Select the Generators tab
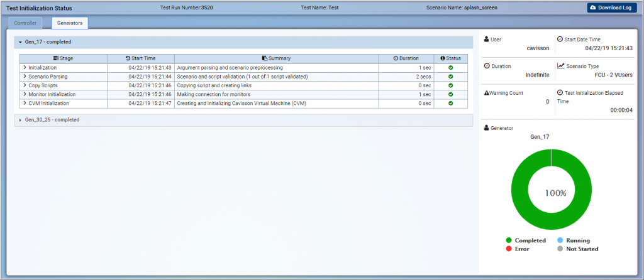Viewport: 644px width, 280px height. [70, 23]
